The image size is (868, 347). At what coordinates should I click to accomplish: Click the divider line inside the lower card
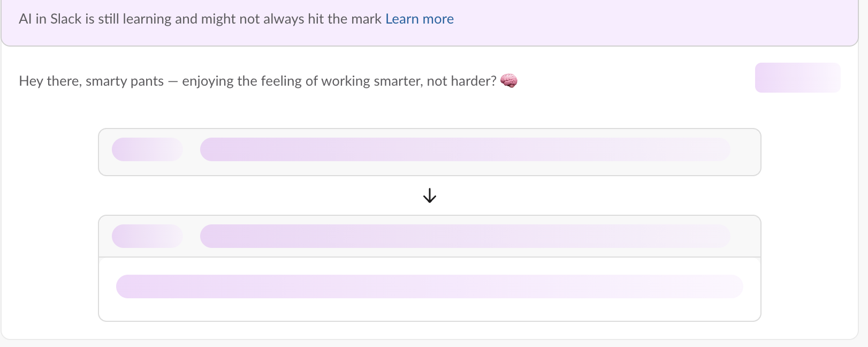pos(429,255)
